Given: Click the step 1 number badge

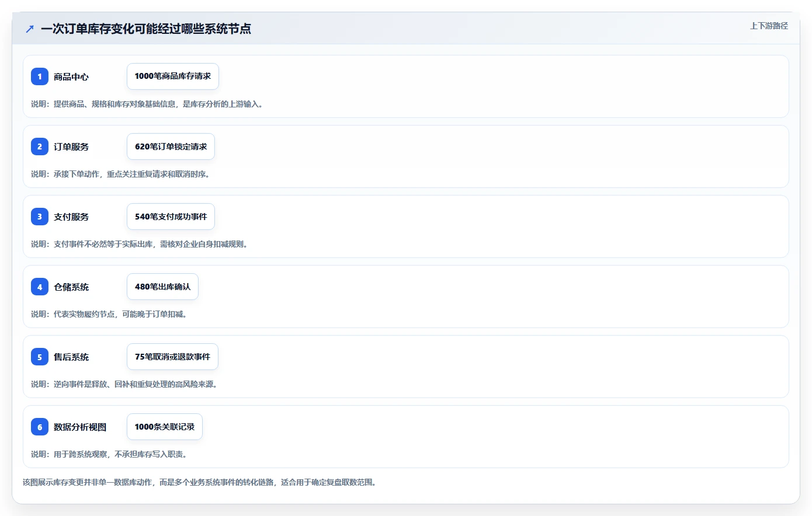Looking at the screenshot, I should (x=40, y=76).
